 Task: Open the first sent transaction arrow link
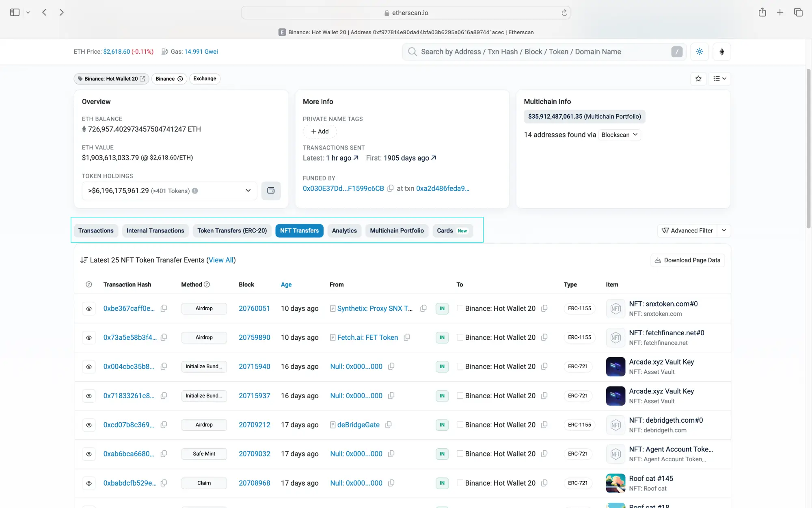434,158
